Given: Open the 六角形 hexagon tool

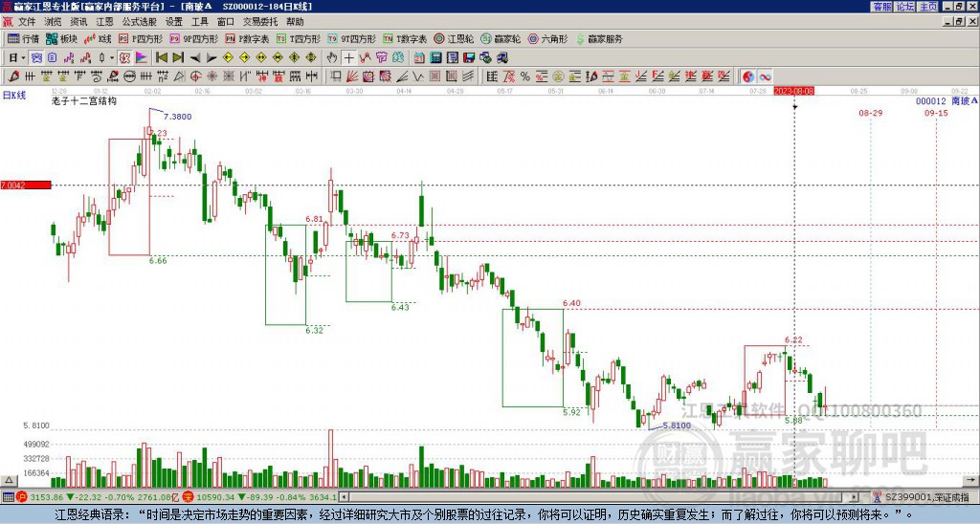Looking at the screenshot, I should coord(547,38).
